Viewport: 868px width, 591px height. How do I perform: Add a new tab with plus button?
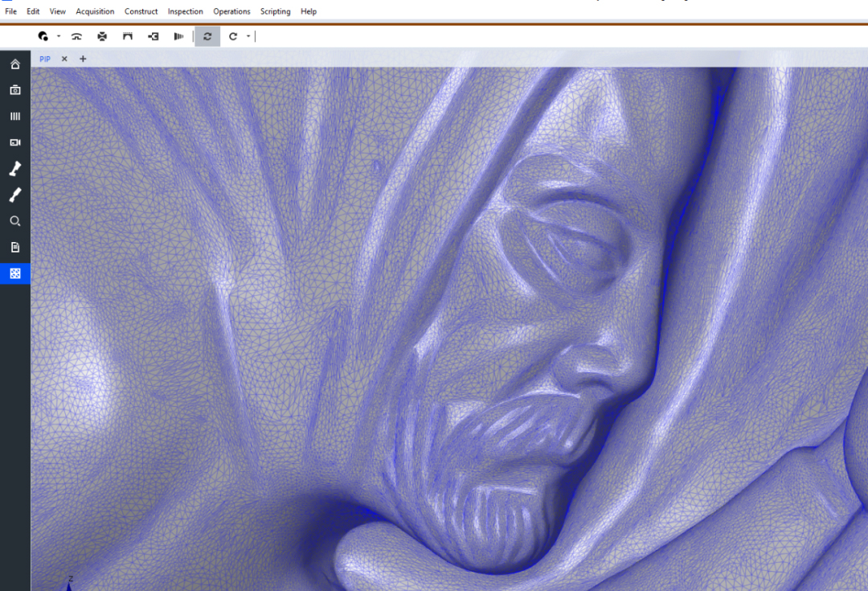[83, 59]
